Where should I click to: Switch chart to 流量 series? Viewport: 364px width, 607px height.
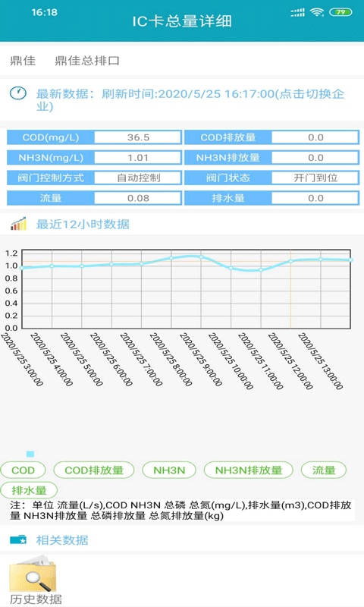(324, 470)
